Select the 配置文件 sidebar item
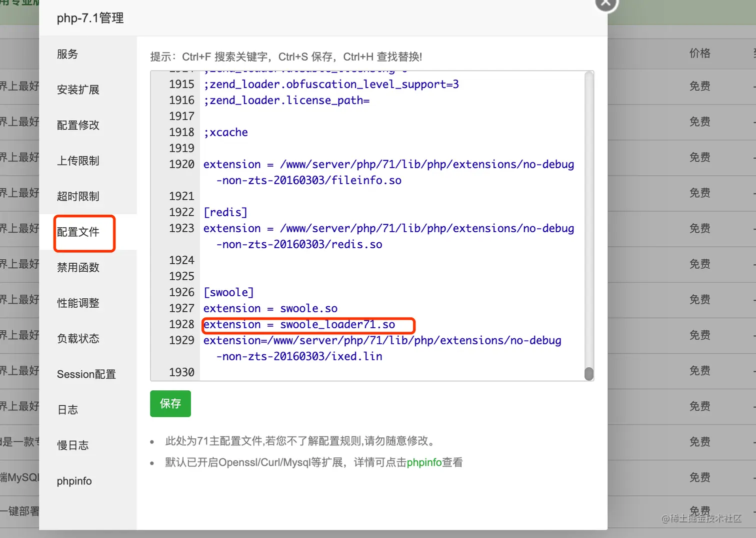 tap(78, 232)
